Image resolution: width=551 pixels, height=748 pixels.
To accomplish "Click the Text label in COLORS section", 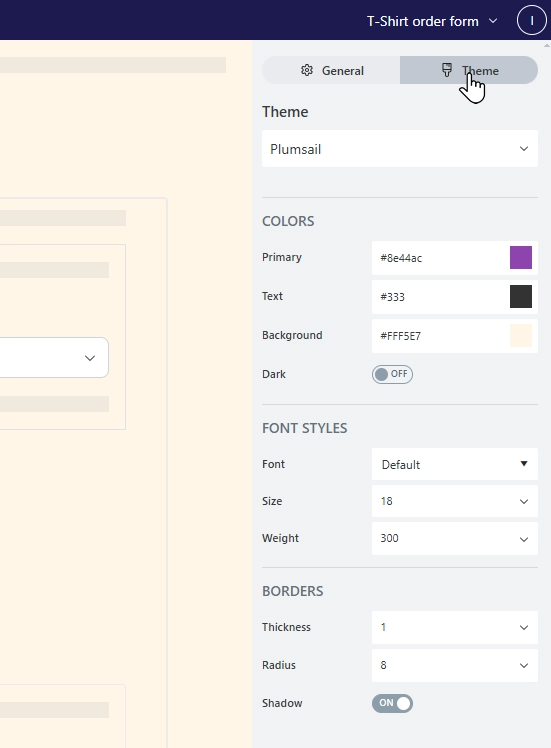I will tap(272, 296).
